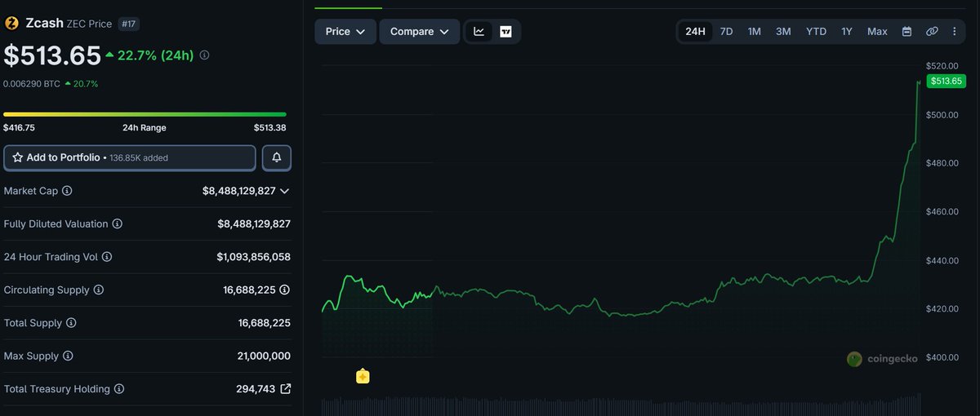Select the YTD time range tab
980x416 pixels.
816,32
